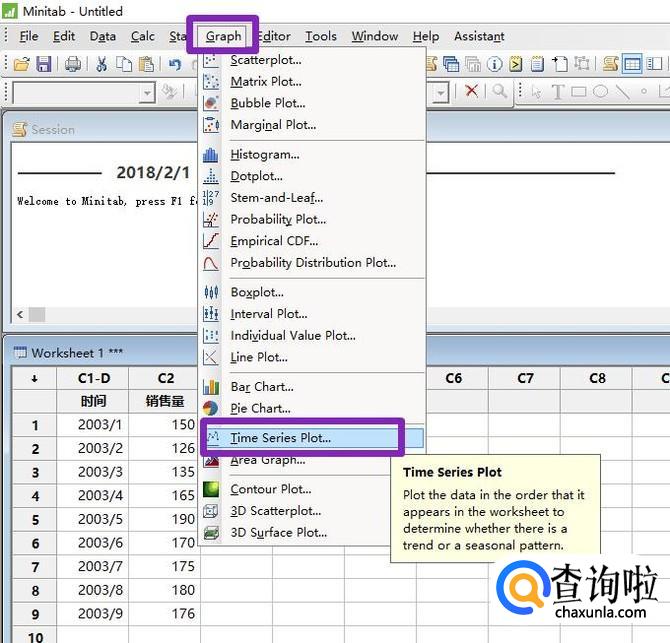Click the Show Worksheets Folder icon
This screenshot has width=670, height=643.
tap(451, 64)
